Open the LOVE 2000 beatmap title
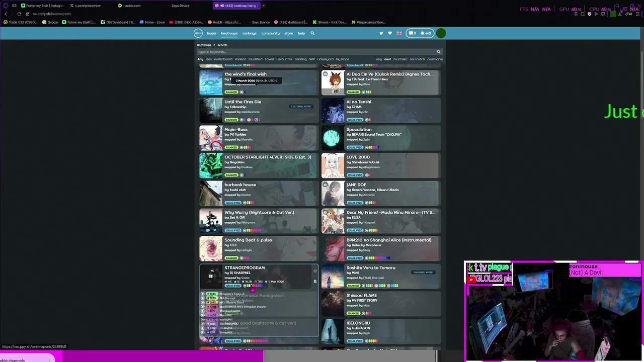 point(358,157)
